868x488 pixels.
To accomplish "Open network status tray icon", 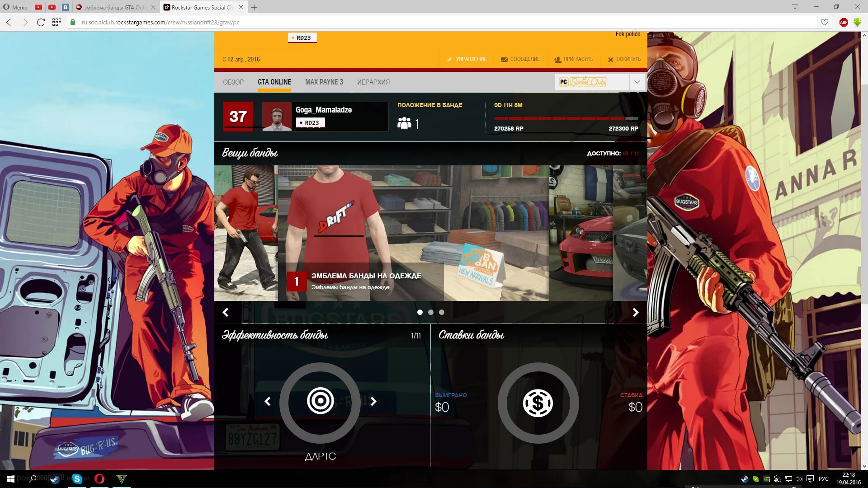I will coord(788,479).
